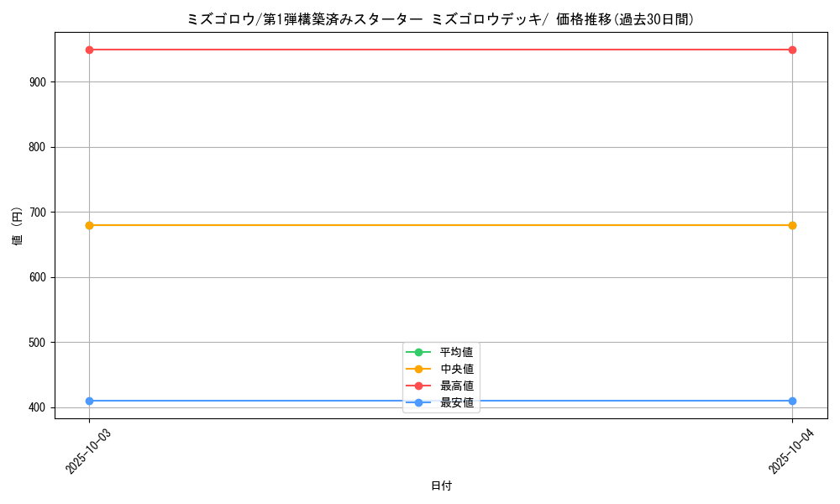
Task: Click the 2025-10-03 x-axis date label
Action: coord(88,450)
